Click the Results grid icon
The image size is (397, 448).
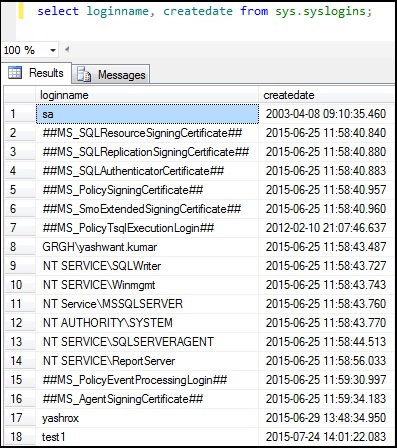point(15,72)
